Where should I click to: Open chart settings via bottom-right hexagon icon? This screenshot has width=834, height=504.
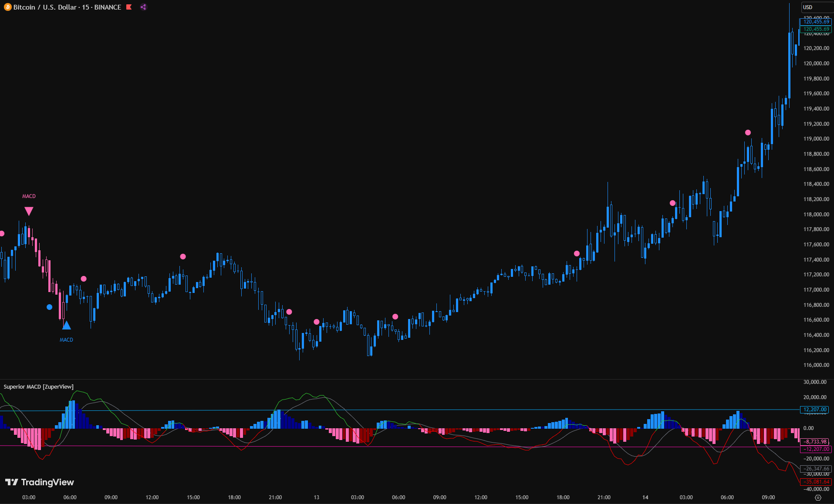[x=817, y=497]
